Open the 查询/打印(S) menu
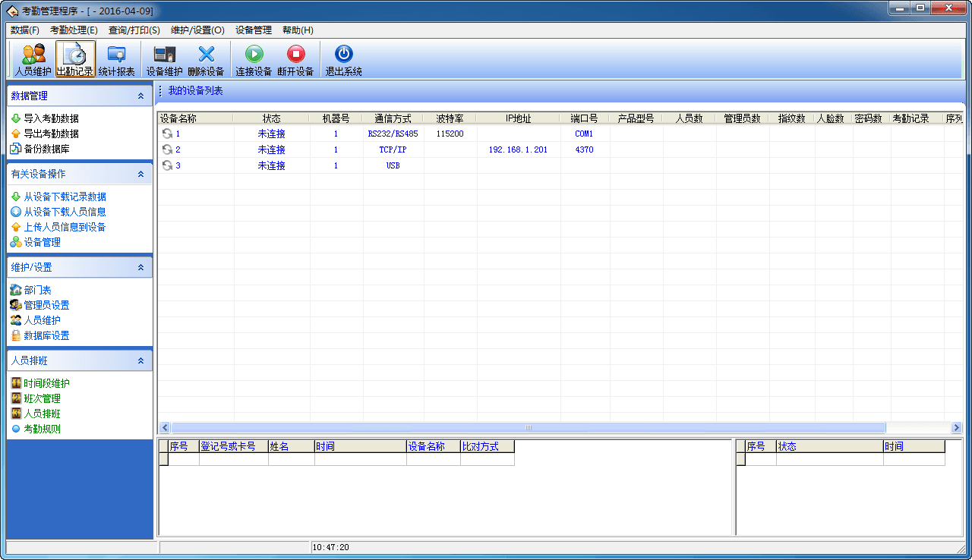The height and width of the screenshot is (560, 972). (134, 30)
